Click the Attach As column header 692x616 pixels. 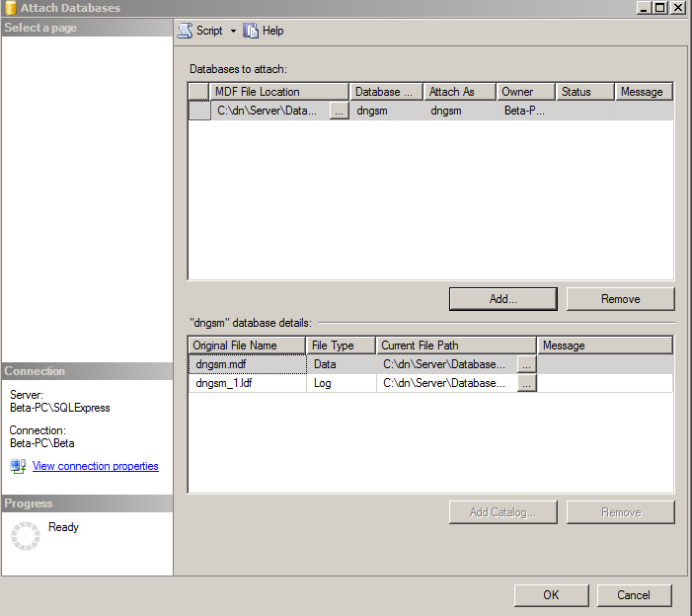459,92
